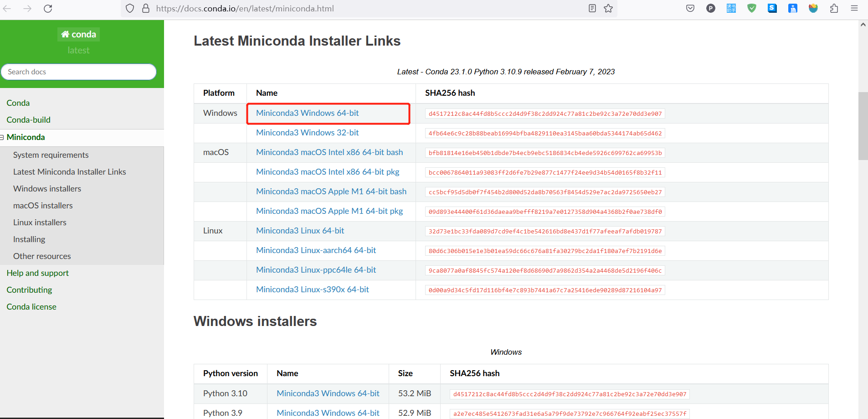Save page to Pocket
The height and width of the screenshot is (419, 868).
pos(690,8)
